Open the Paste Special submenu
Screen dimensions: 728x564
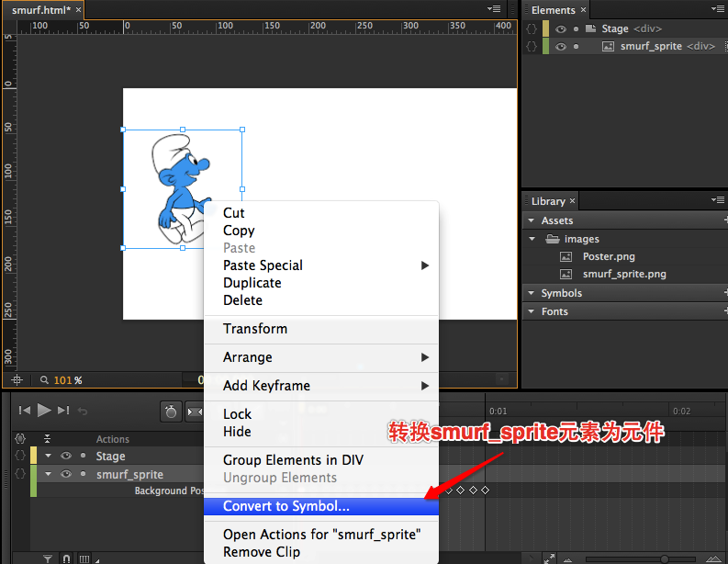321,265
